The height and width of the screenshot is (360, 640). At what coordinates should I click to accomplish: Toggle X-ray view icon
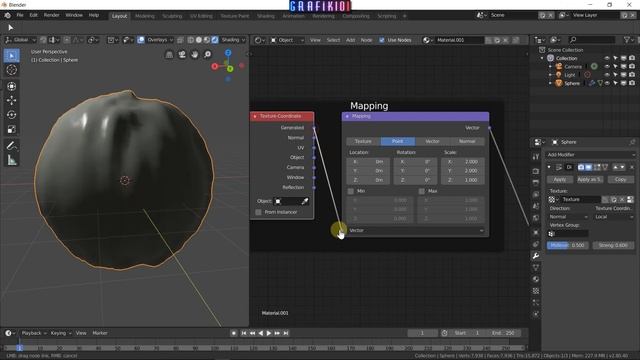click(x=180, y=40)
